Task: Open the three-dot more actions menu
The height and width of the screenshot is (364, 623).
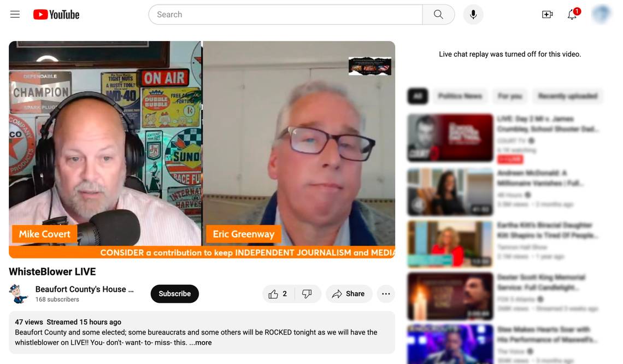Action: (x=386, y=294)
